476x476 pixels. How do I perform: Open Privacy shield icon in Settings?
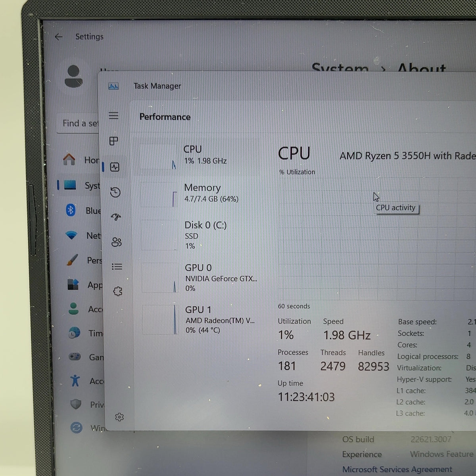76,404
